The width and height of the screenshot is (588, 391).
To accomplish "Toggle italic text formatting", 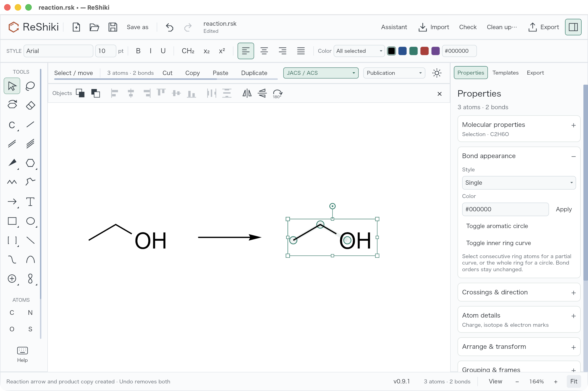I will [x=150, y=51].
